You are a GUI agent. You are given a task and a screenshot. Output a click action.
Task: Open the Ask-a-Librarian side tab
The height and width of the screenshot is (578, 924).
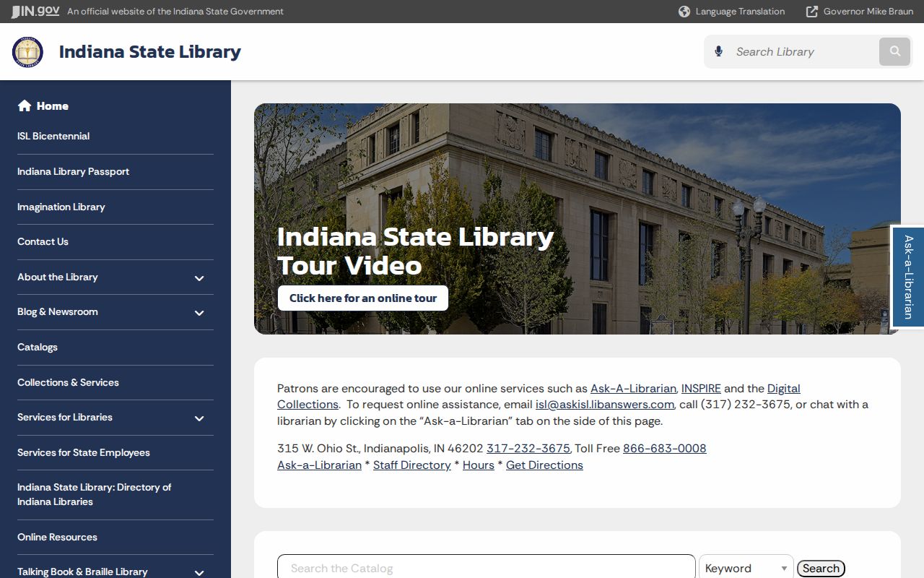click(x=908, y=277)
